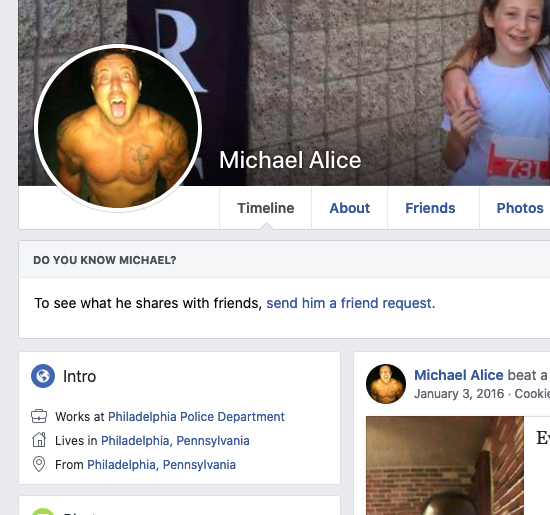
Task: Open From Philadelphia, Pennsylvania link
Action: pyautogui.click(x=161, y=464)
